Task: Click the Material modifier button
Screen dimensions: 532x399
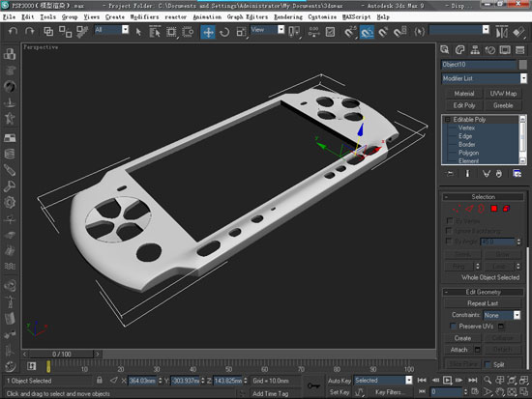Action: click(x=463, y=94)
